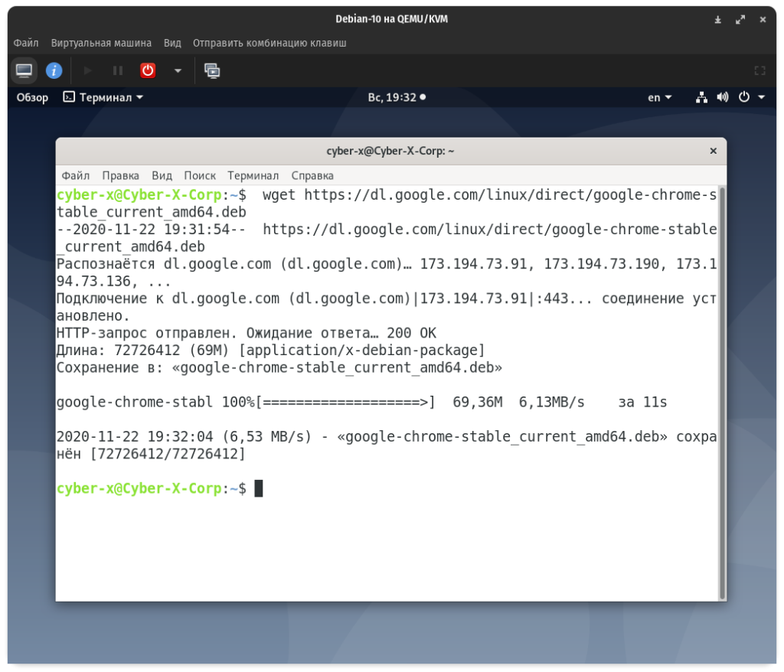Viewport: 784px width, 672px height.
Task: Switch the viewer to fullscreen mode
Action: click(x=759, y=70)
